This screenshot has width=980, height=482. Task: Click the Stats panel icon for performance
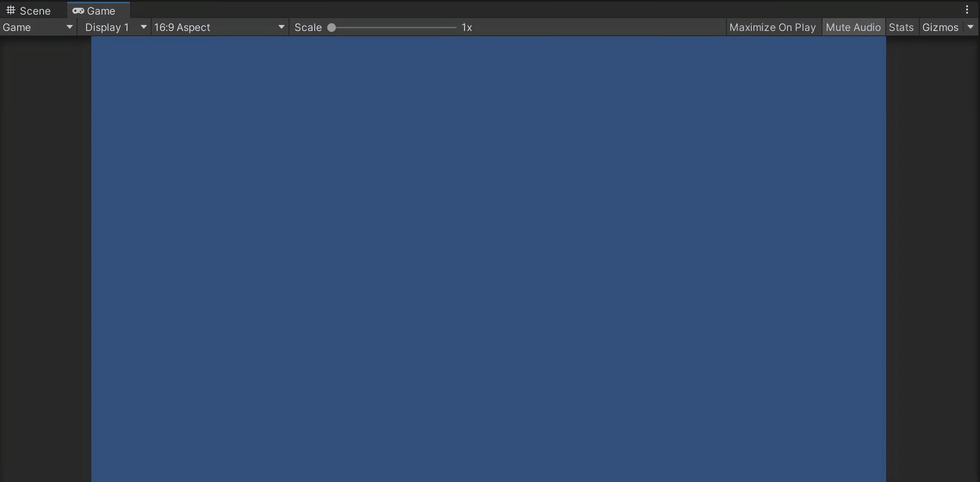[x=901, y=26]
